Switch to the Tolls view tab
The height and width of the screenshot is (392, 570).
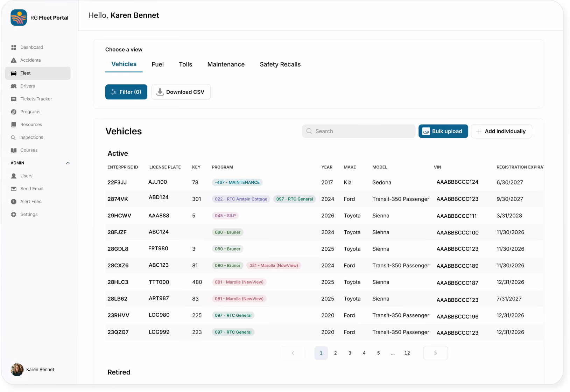(185, 64)
